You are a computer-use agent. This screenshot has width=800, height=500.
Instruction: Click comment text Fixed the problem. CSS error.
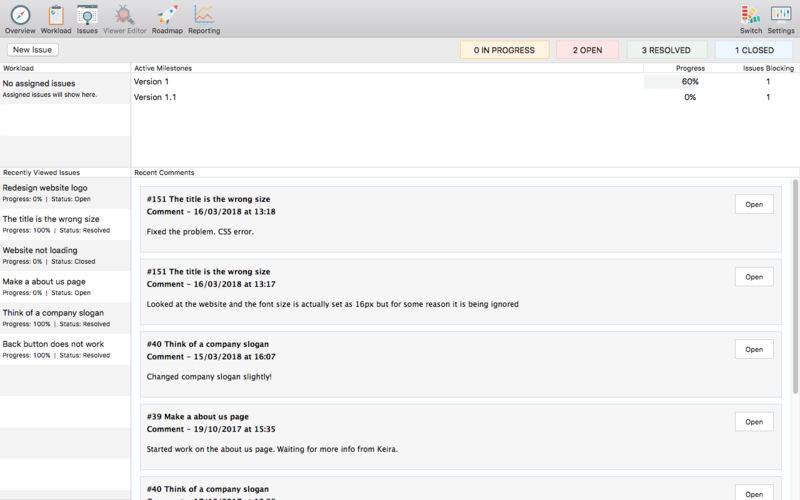[200, 232]
